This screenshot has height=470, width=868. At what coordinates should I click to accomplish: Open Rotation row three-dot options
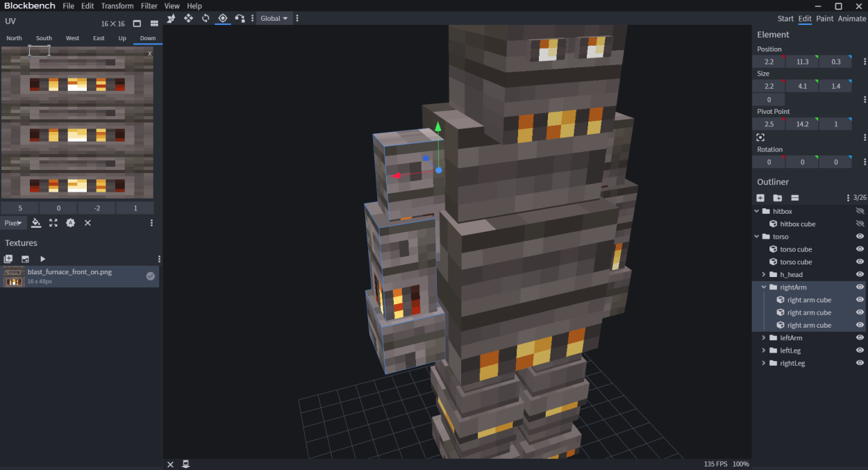pos(865,162)
